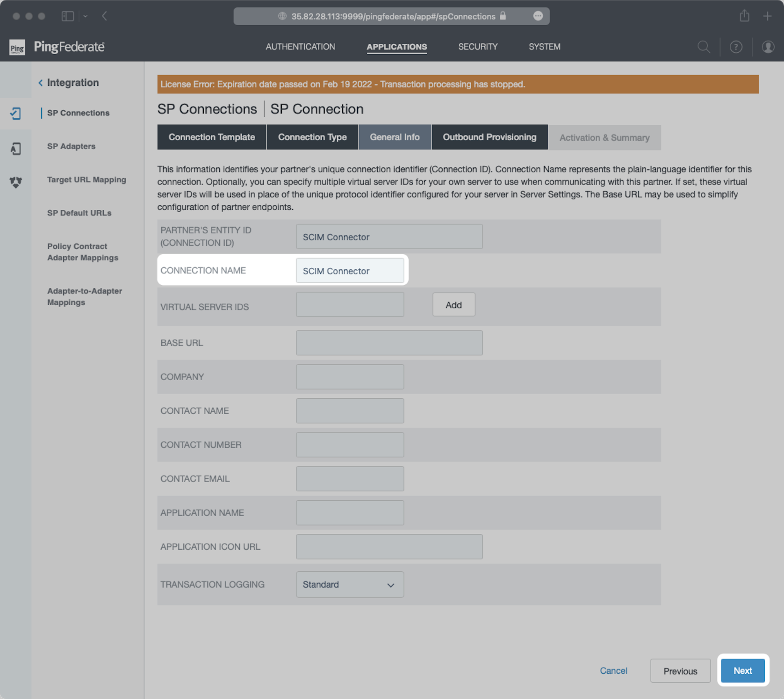The height and width of the screenshot is (699, 784).
Task: Click the Cancel link
Action: (x=613, y=670)
